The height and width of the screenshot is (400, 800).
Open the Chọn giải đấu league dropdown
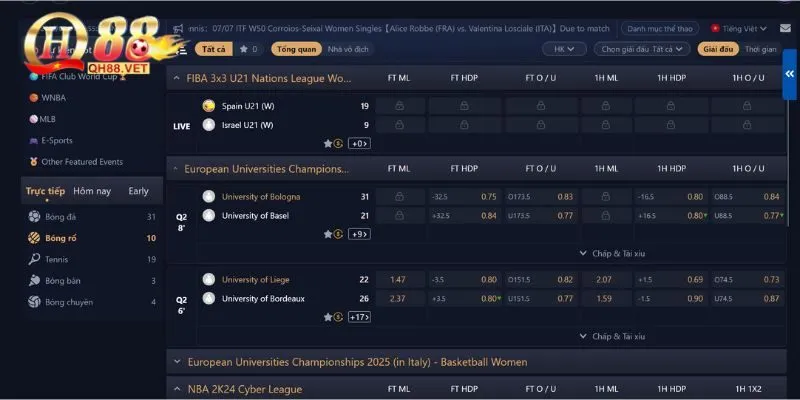[x=638, y=48]
